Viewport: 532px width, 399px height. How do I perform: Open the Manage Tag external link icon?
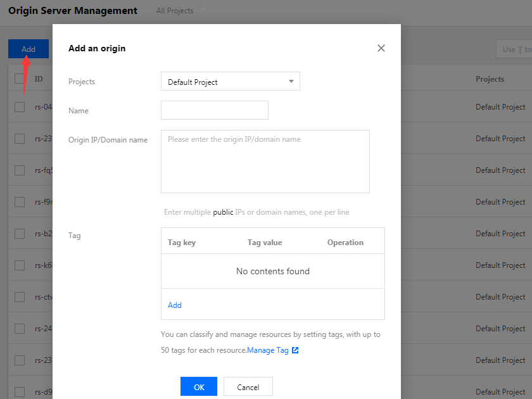(295, 350)
